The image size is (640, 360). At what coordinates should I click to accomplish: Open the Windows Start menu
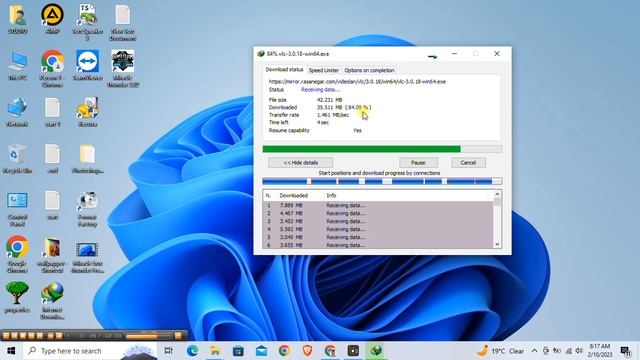[x=11, y=351]
